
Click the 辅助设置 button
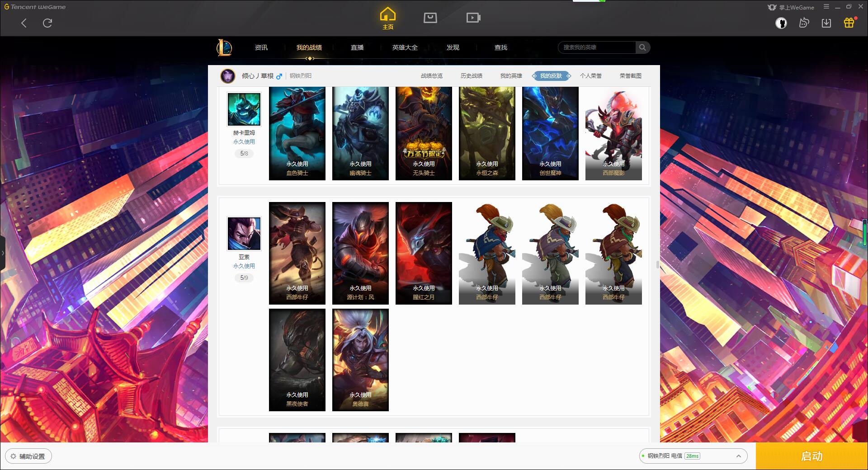[x=28, y=456]
